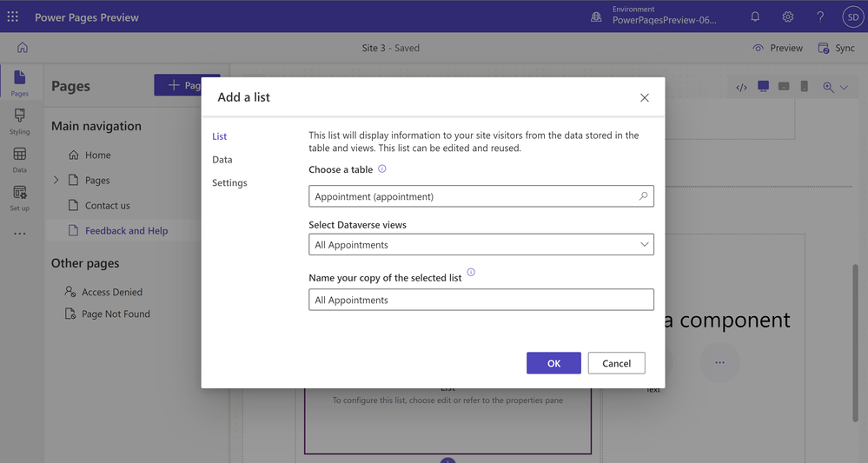868x463 pixels.
Task: Select the Data tab in dialog
Action: coord(222,159)
